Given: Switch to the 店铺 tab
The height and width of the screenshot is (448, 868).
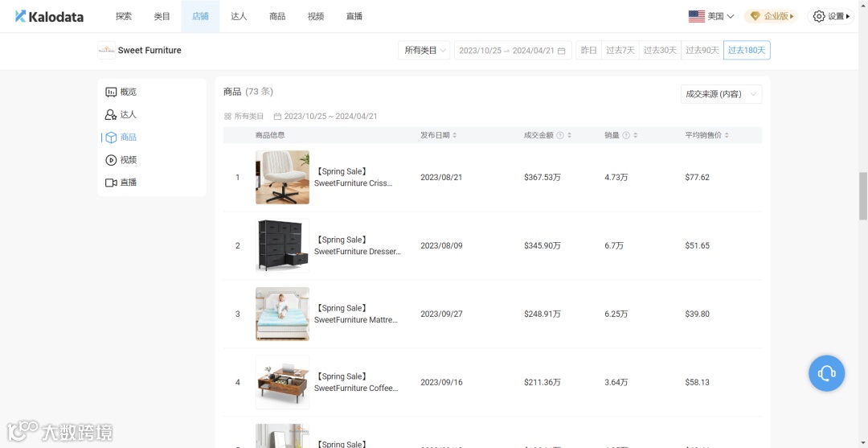Looking at the screenshot, I should point(200,17).
